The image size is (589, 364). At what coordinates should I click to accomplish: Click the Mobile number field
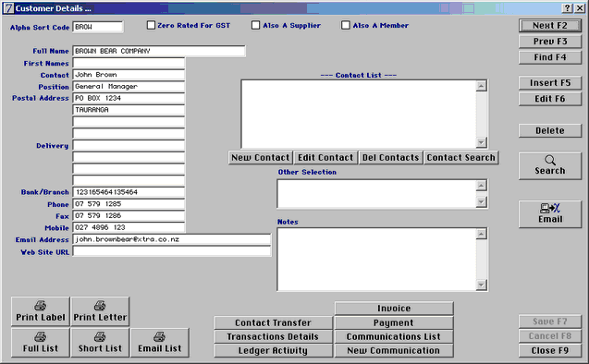129,227
